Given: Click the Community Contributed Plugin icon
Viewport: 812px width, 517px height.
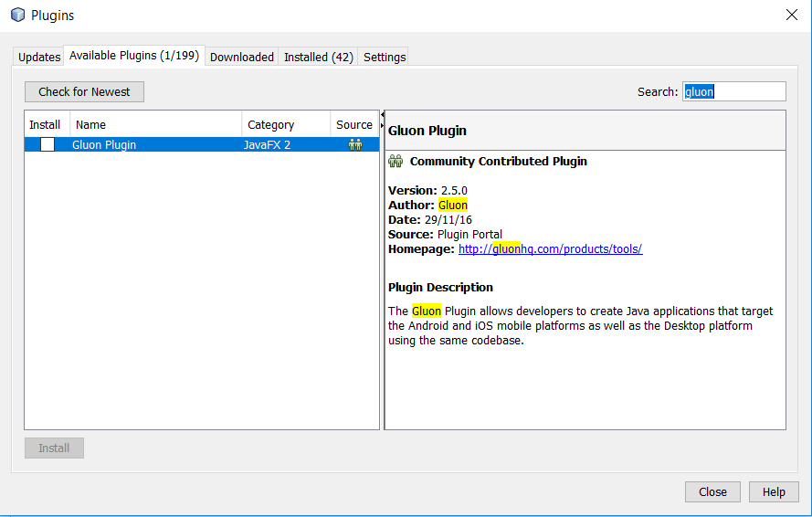Looking at the screenshot, I should (x=395, y=162).
